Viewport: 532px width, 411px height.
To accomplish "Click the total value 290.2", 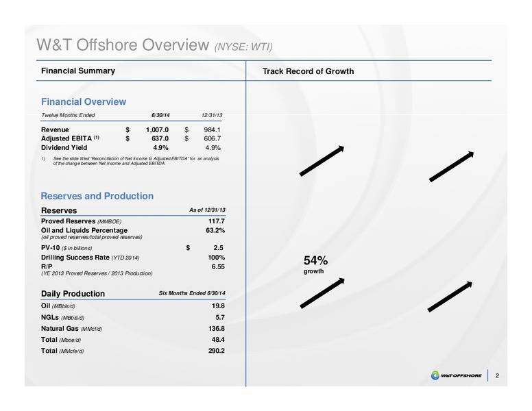I will (217, 351).
